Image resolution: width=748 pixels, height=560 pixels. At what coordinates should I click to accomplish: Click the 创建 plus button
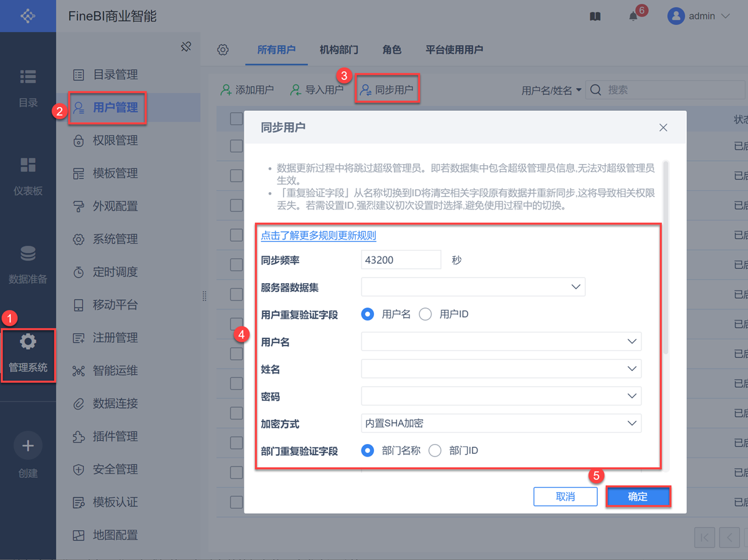[28, 446]
